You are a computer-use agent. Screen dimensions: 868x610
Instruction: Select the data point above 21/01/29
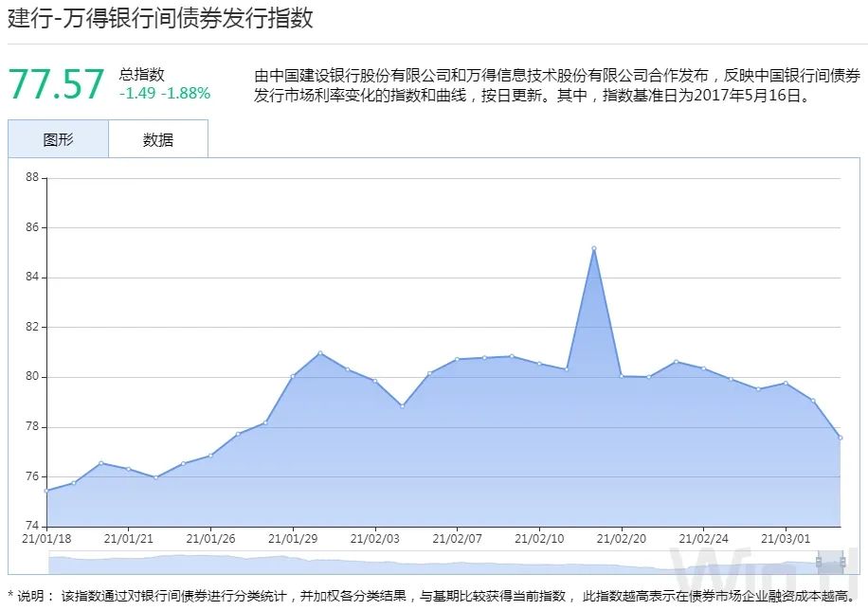coord(293,376)
